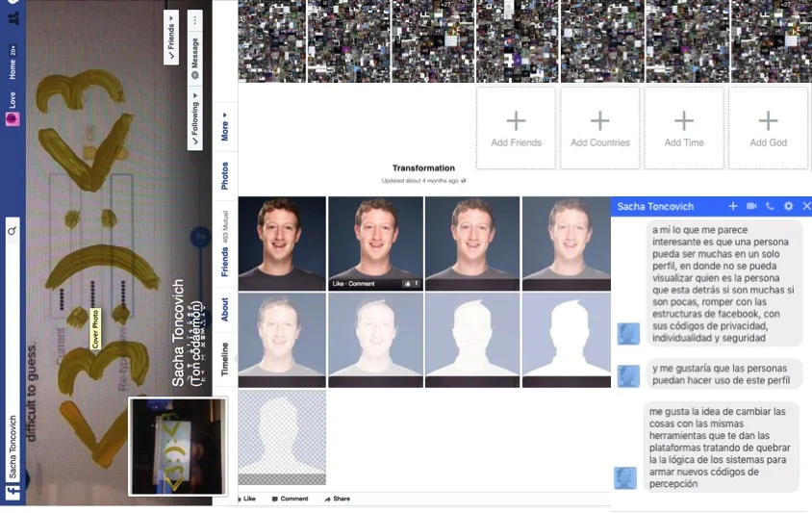Viewport: 812px width, 513px height.
Task: Open the Friends button dropdown
Action: (x=171, y=37)
